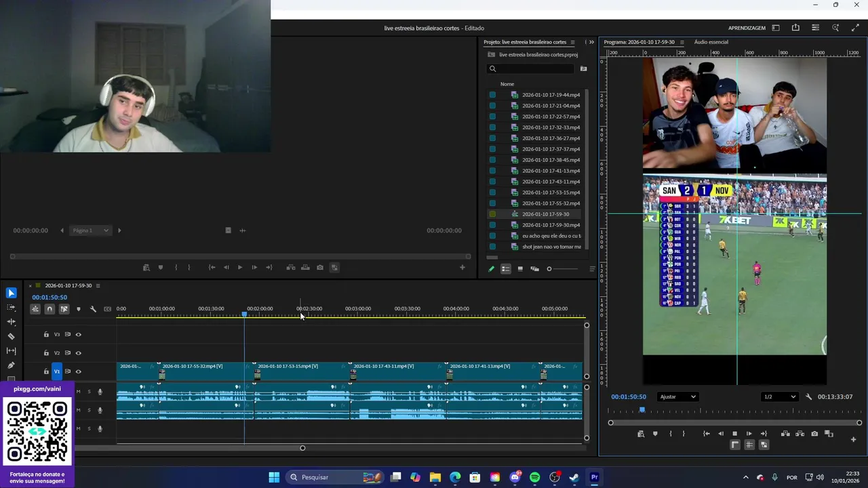Image resolution: width=868 pixels, height=488 pixels.
Task: Open Ajustar zoom level dropdown
Action: coord(677,396)
